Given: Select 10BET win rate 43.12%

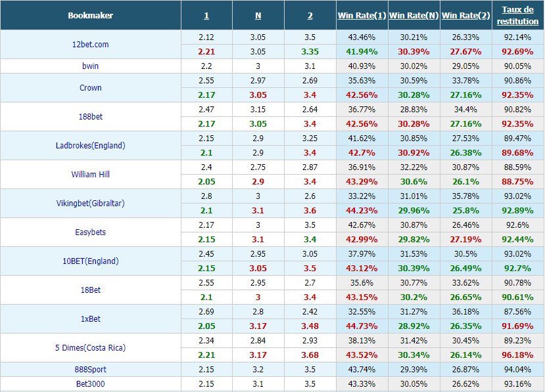Looking at the screenshot, I should click(x=362, y=269).
